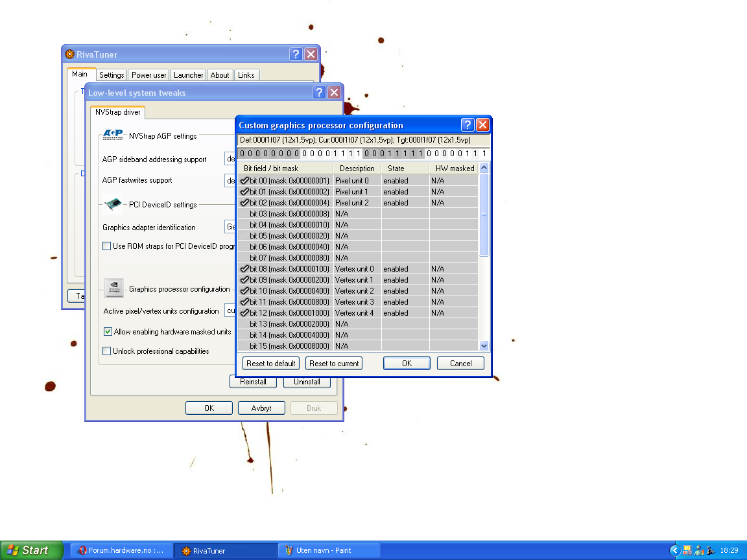Uncheck Allow enabling hardware masked units
The image size is (747, 560).
coord(108,331)
